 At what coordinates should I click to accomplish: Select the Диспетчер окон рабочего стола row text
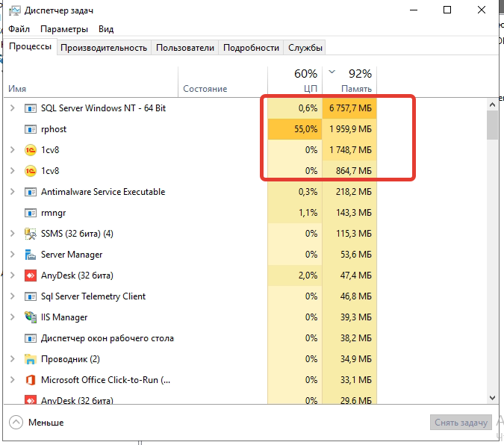108,338
